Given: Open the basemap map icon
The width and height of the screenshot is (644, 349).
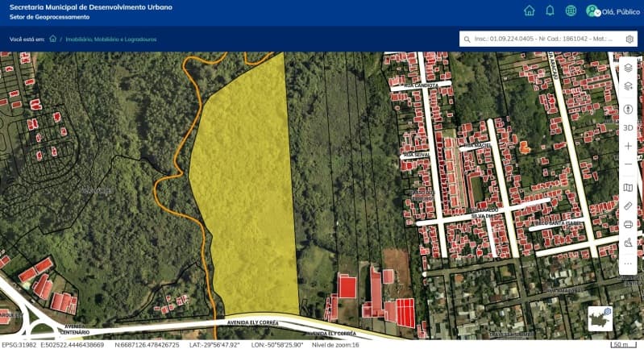Looking at the screenshot, I should pyautogui.click(x=628, y=188).
